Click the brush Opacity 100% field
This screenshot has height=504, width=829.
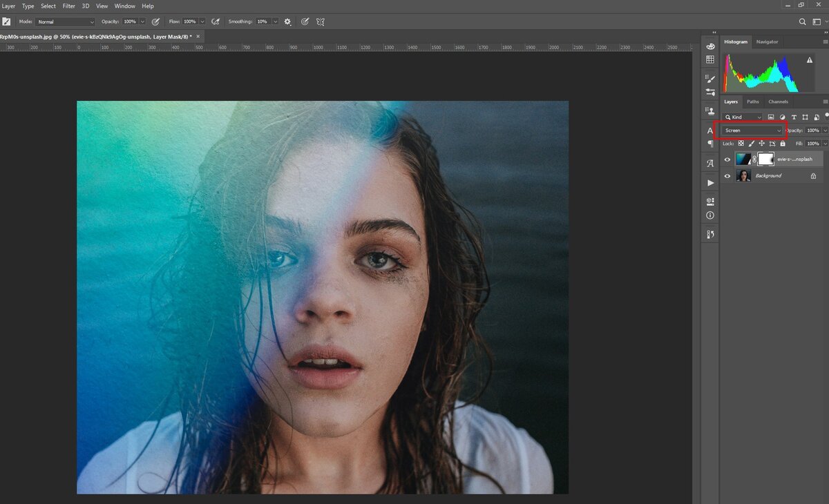[130, 22]
